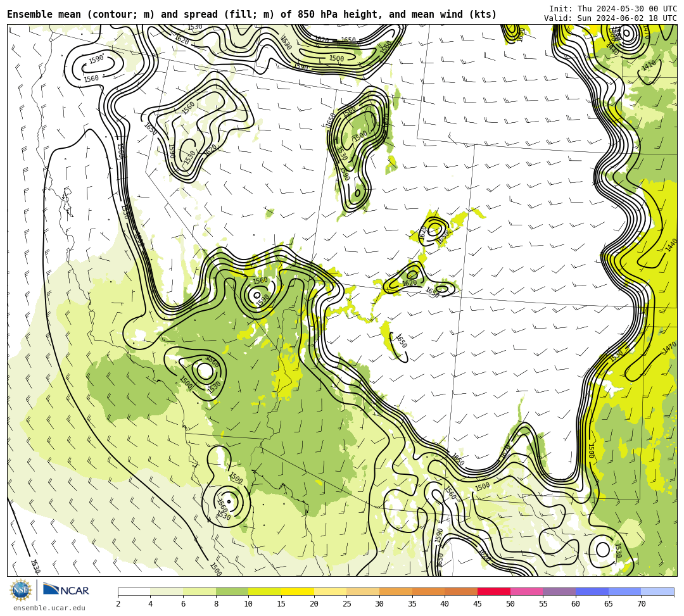Click the NCAR logo
Image resolution: width=684 pixels, height=616 pixels.
[66, 590]
